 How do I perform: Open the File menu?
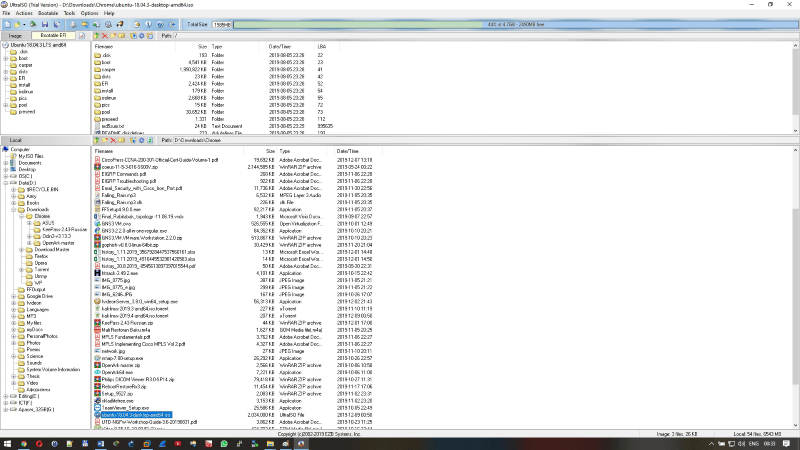[x=6, y=13]
